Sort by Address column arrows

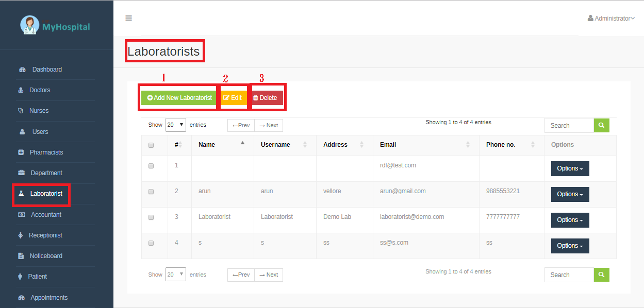coord(361,145)
